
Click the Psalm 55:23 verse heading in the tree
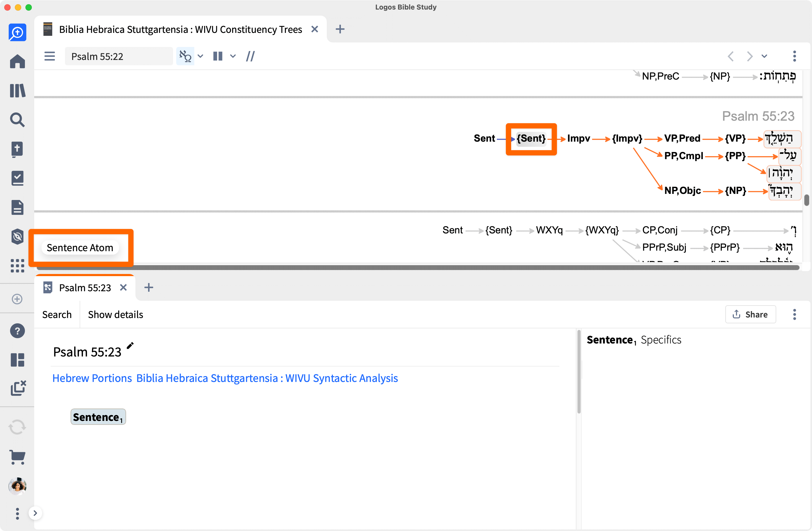(758, 116)
